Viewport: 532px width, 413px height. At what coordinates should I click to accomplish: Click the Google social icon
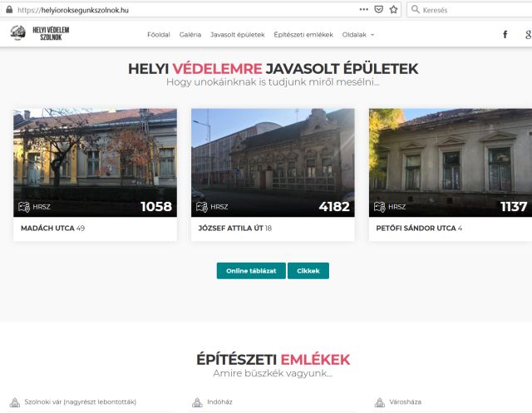tap(528, 34)
